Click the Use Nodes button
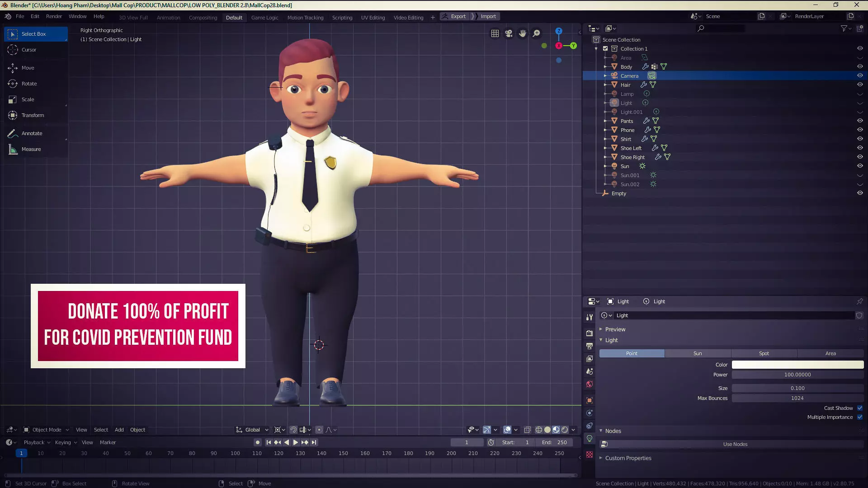The image size is (868, 488). coord(735,444)
